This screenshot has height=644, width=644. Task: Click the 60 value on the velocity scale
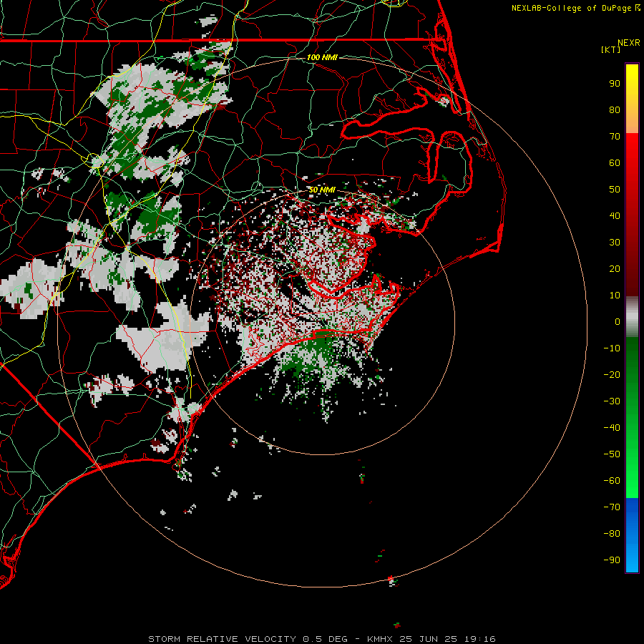pyautogui.click(x=615, y=162)
